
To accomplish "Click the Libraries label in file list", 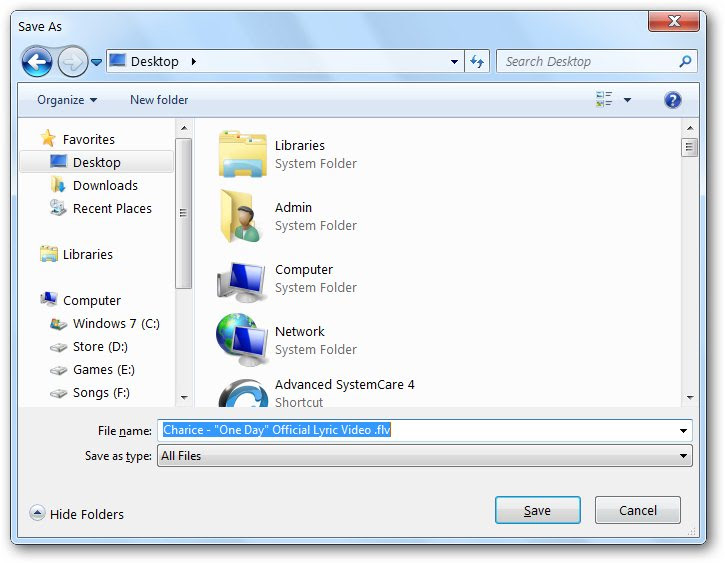I will point(300,146).
